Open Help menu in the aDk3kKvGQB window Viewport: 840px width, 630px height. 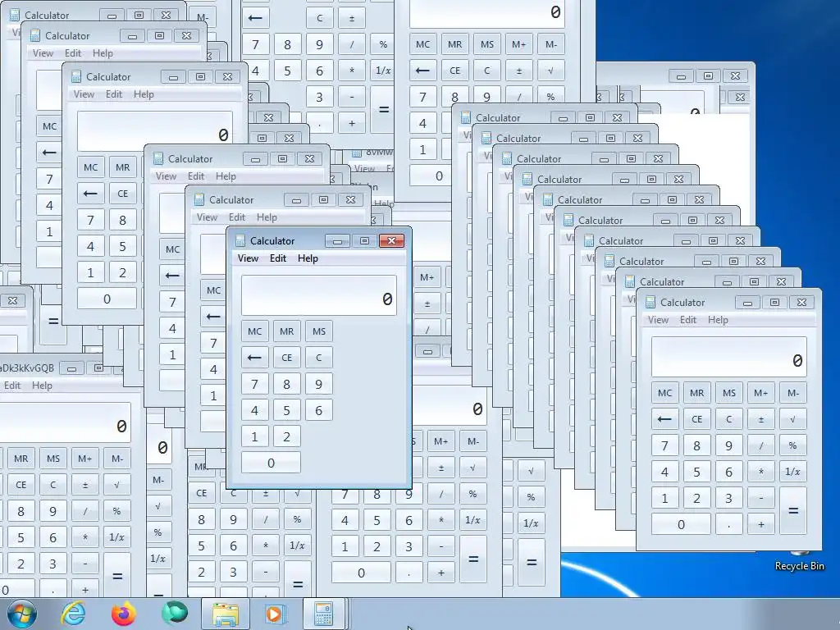[42, 386]
